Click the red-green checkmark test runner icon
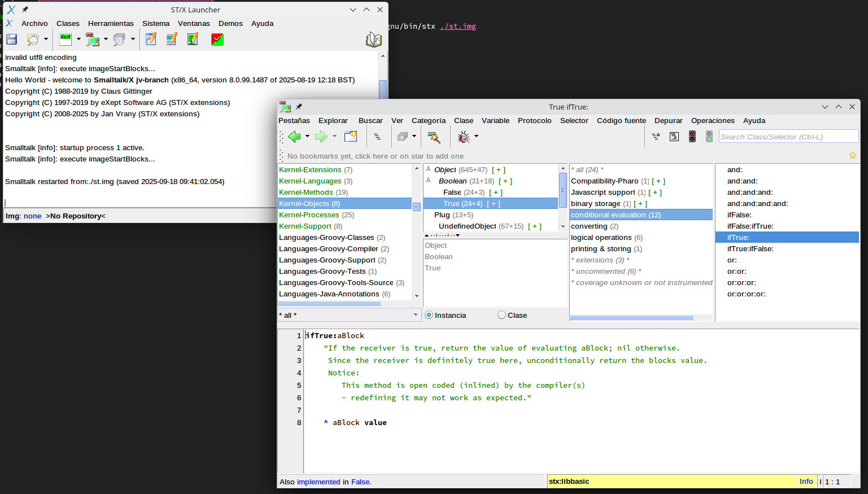Image resolution: width=868 pixels, height=494 pixels. (x=217, y=40)
